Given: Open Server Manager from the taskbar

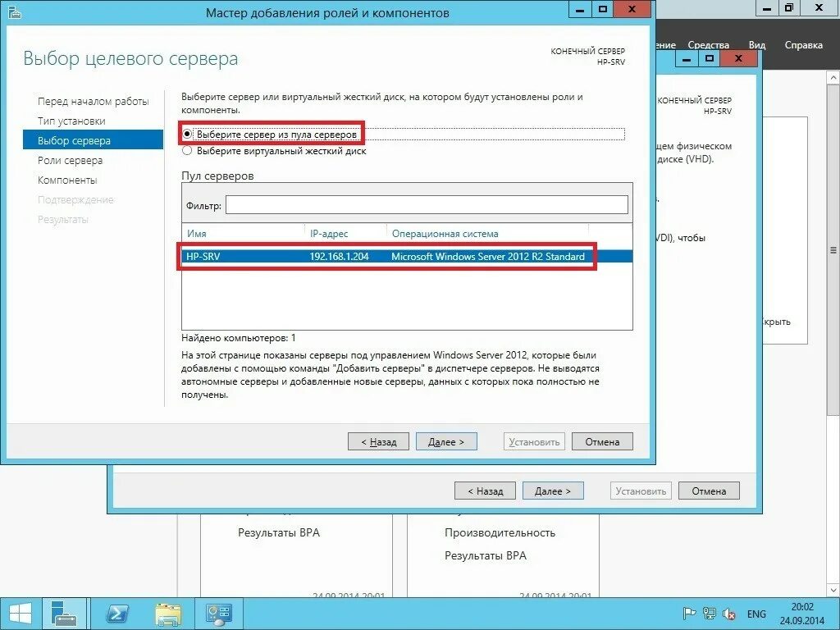Looking at the screenshot, I should pos(64,614).
